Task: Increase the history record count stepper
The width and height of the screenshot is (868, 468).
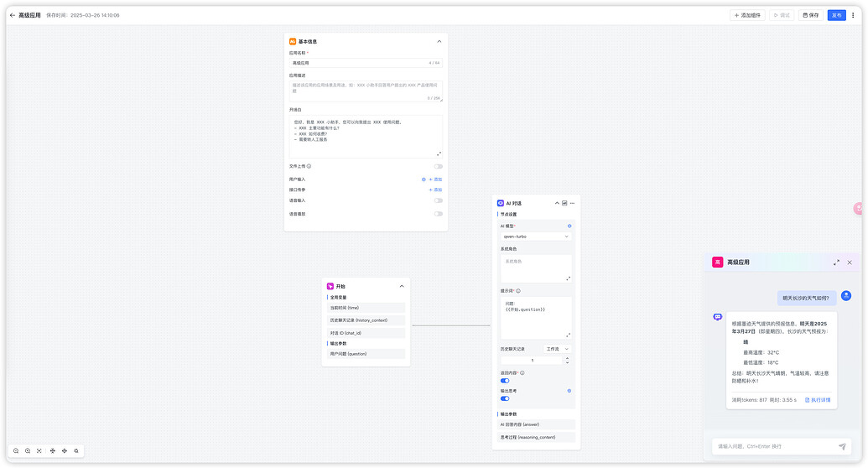Action: pos(568,358)
